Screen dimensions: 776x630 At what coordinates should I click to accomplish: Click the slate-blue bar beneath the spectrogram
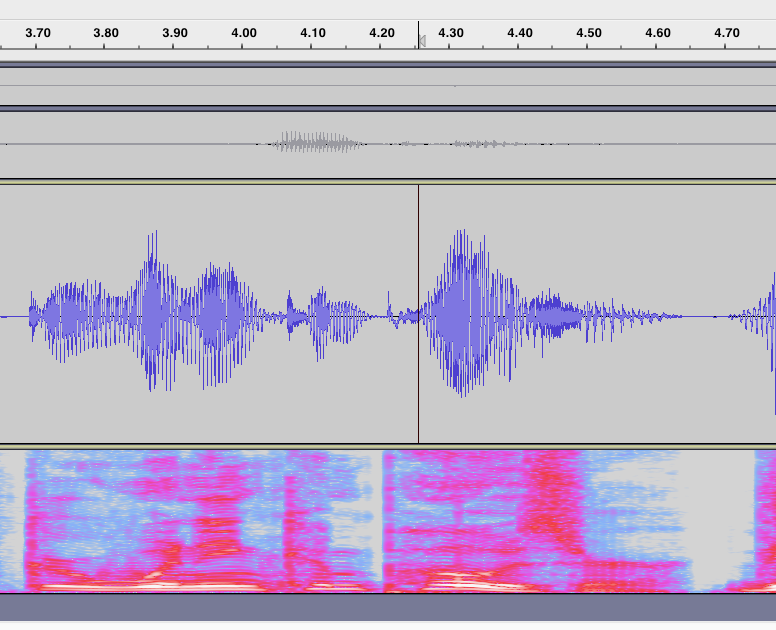[388, 606]
